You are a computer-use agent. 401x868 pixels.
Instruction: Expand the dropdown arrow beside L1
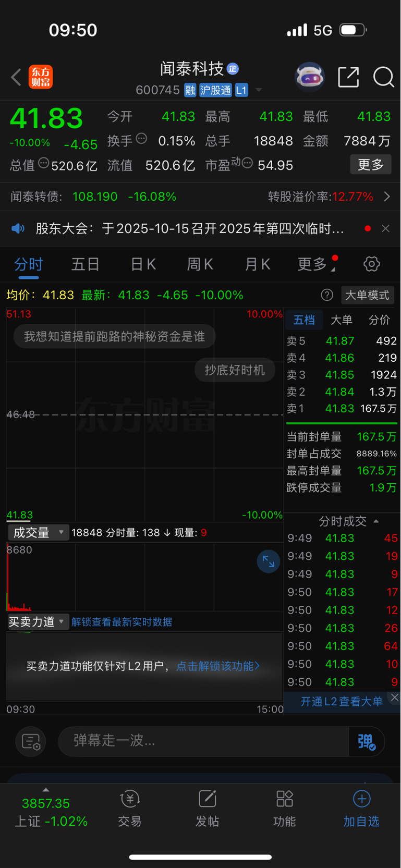click(x=258, y=91)
